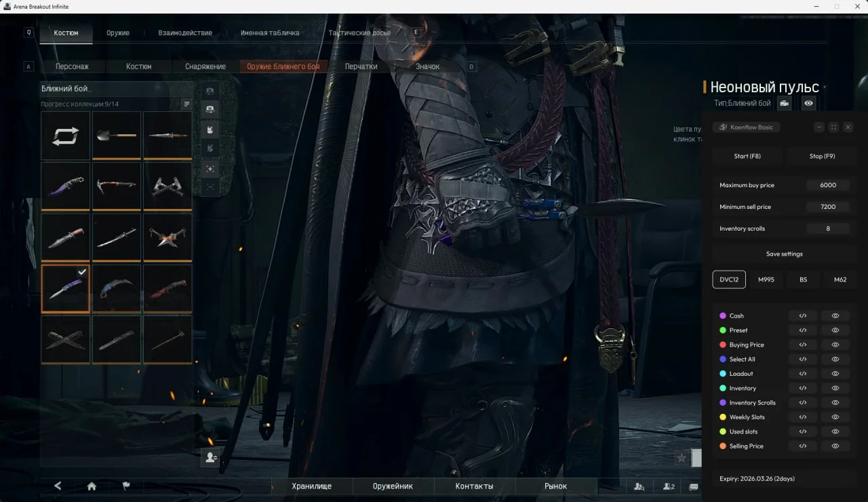This screenshot has width=868, height=502.
Task: Click code icon for Selling Price
Action: [803, 446]
